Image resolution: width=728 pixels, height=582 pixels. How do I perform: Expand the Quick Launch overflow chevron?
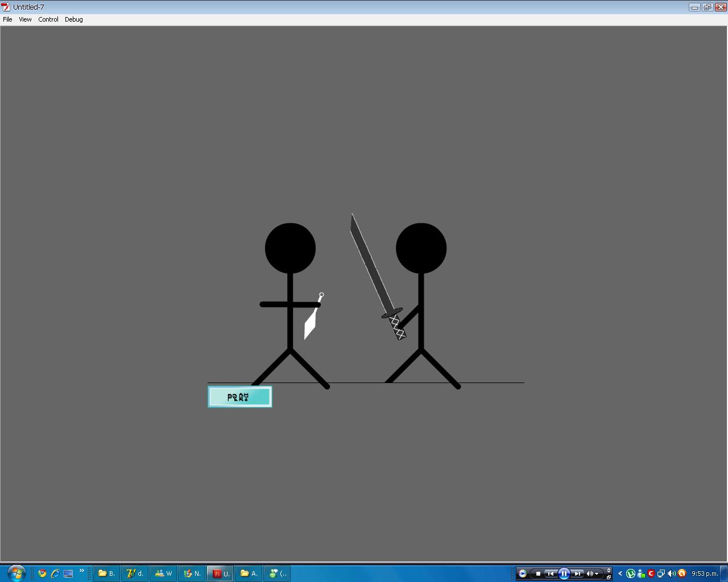click(82, 572)
